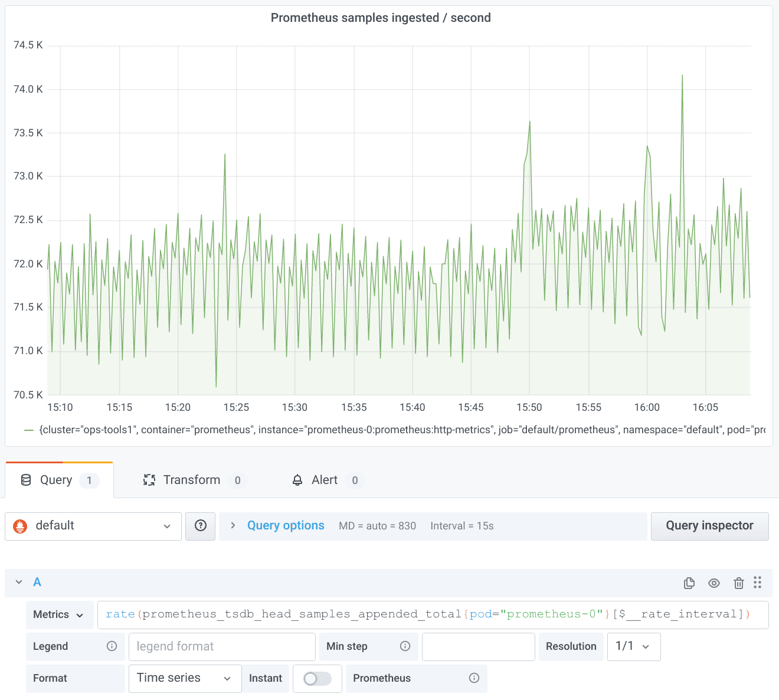This screenshot has width=779, height=700.
Task: Switch to the Transform tab
Action: pyautogui.click(x=191, y=480)
